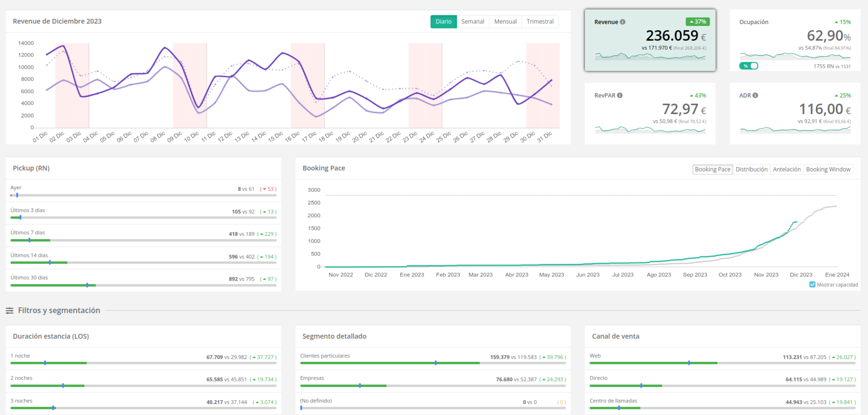Click the Canal de venta heading
This screenshot has height=415, width=868.
click(616, 336)
